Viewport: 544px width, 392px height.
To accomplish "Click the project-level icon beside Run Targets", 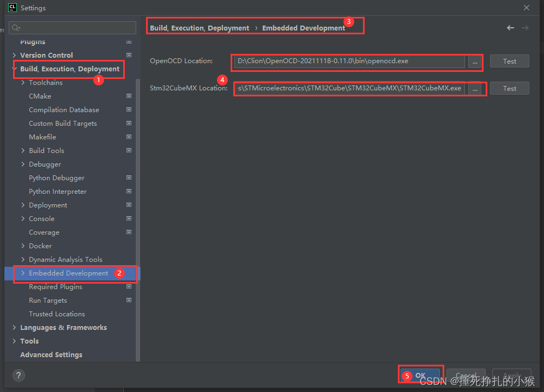I will point(129,300).
